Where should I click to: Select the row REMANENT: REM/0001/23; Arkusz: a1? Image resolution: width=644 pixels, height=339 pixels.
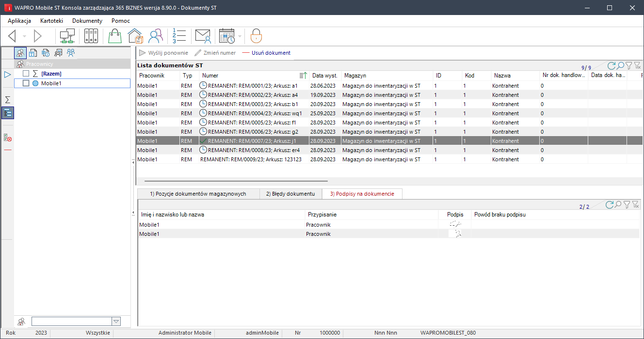[390, 86]
